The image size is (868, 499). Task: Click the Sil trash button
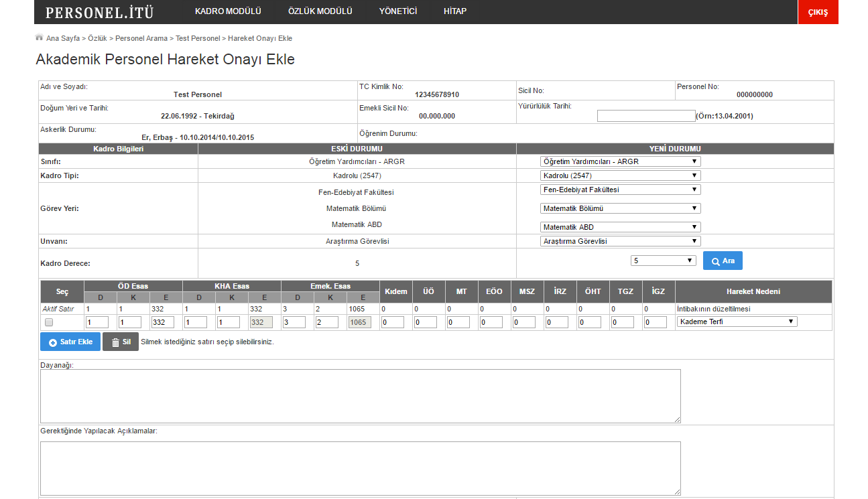click(x=121, y=342)
